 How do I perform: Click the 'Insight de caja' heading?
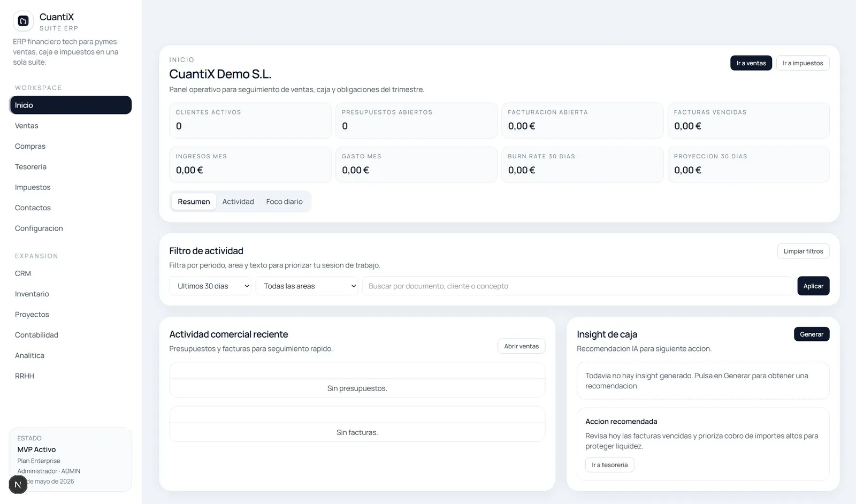point(607,334)
